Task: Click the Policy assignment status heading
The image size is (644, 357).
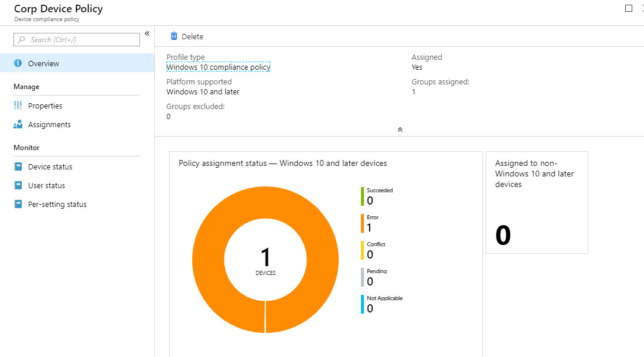Action: [x=282, y=163]
